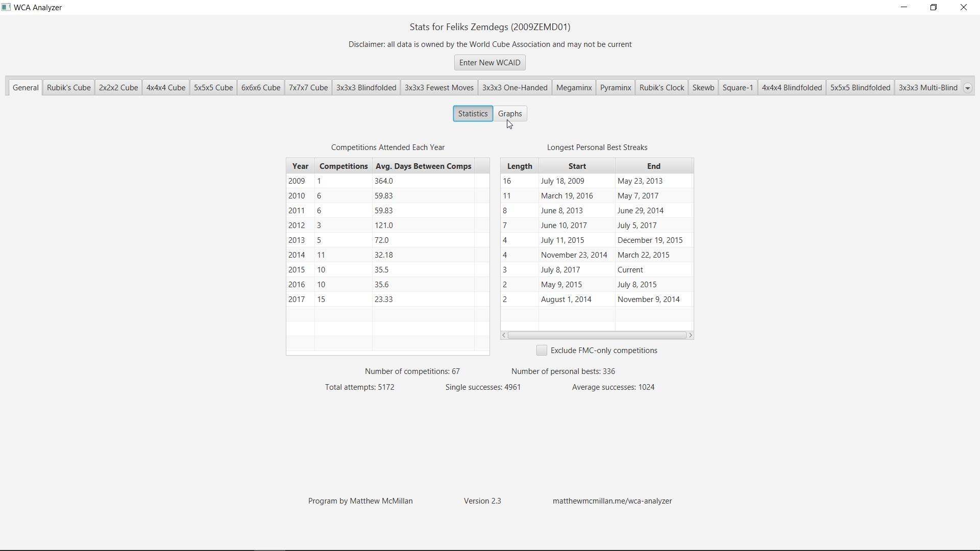The height and width of the screenshot is (551, 980).
Task: Open the tab overflow dropdown arrow
Action: pyautogui.click(x=967, y=88)
